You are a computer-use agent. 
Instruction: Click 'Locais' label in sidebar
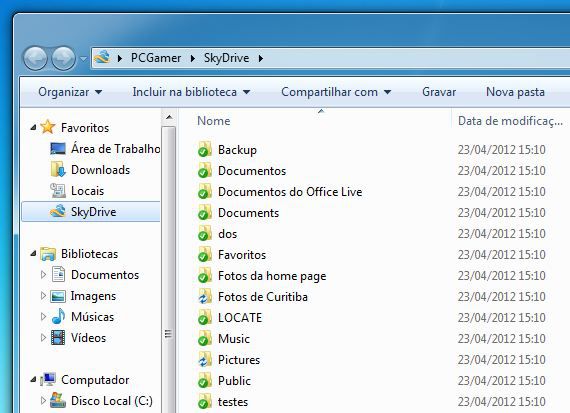tap(88, 191)
